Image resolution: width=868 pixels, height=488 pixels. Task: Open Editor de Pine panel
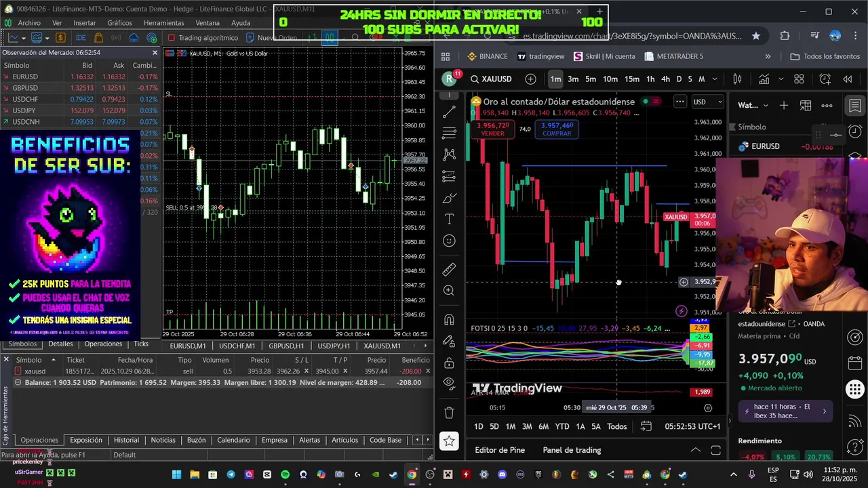[x=500, y=450]
